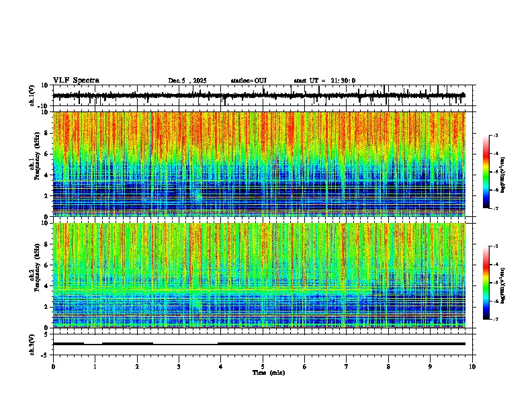Screen dimensions: 532x411
Task: Click the date label "Dec. 5 , 2025"
Action: (187, 81)
